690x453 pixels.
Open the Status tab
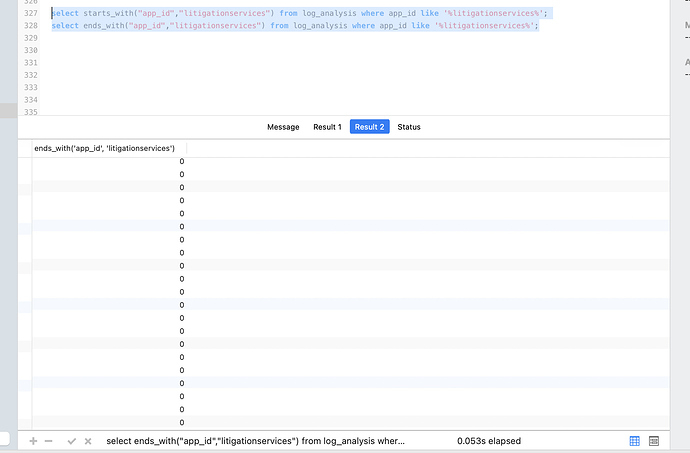pos(409,127)
